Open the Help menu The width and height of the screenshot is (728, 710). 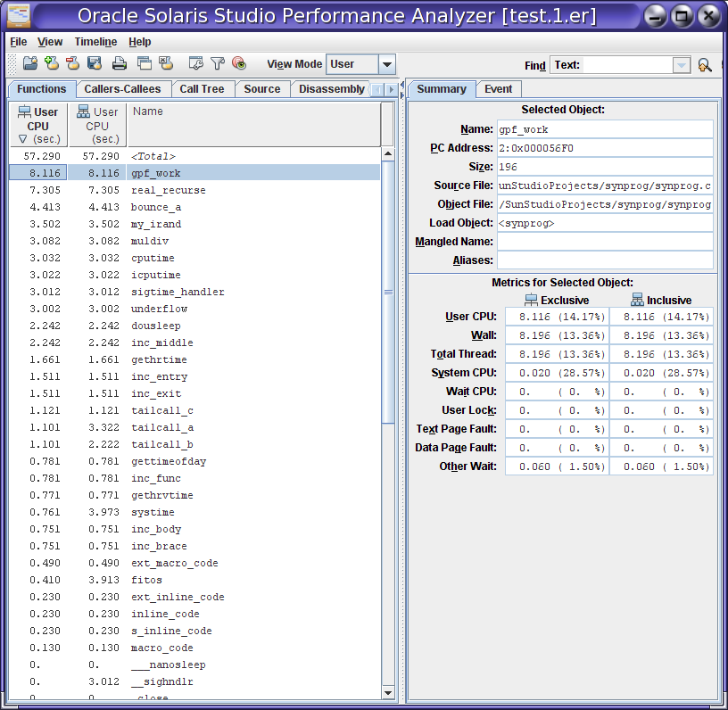[x=140, y=42]
